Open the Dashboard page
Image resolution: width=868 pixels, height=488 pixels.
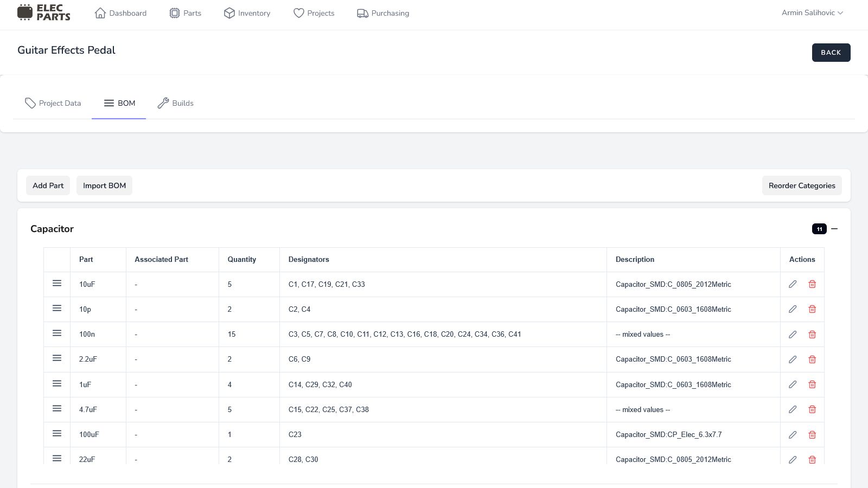(120, 13)
